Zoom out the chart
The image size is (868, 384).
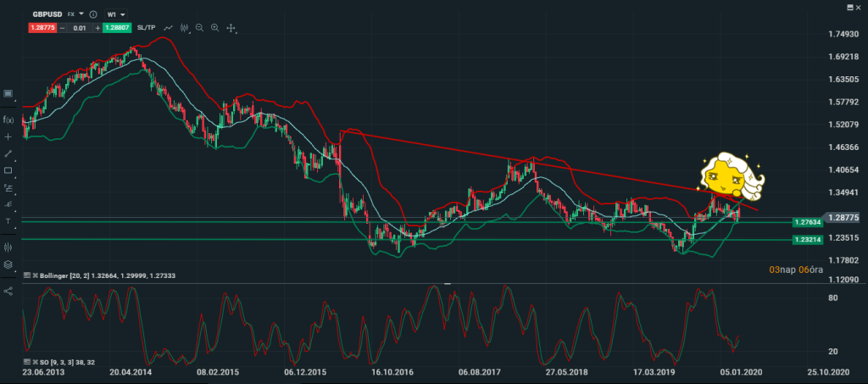[x=199, y=28]
